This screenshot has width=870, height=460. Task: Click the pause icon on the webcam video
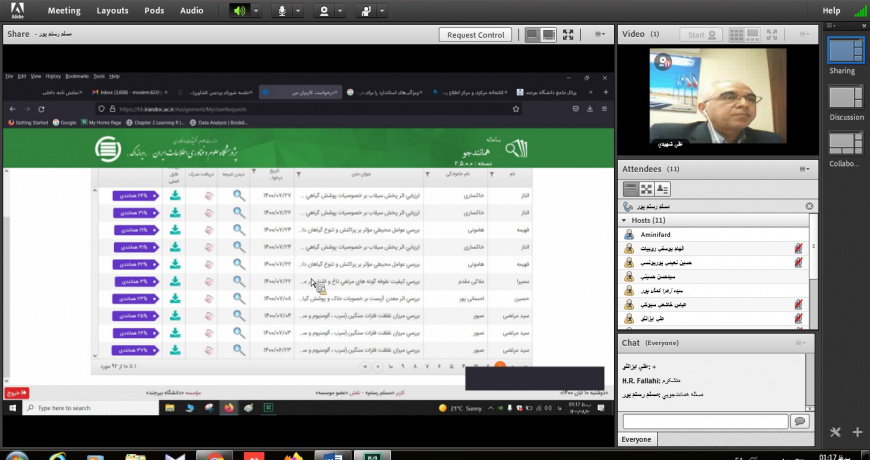point(662,62)
